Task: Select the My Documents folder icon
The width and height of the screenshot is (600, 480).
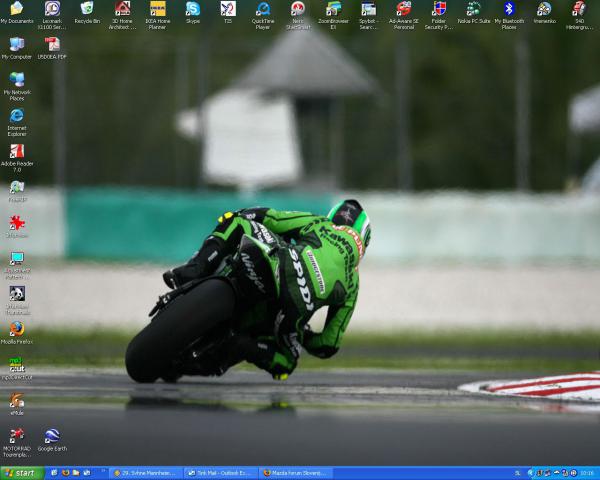Action: (17, 9)
